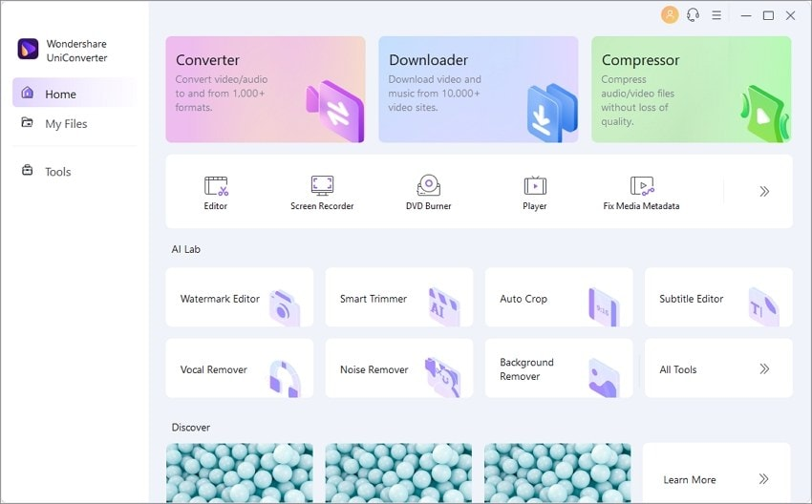Viewport: 812px width, 504px height.
Task: Open the Downloader card
Action: point(479,89)
